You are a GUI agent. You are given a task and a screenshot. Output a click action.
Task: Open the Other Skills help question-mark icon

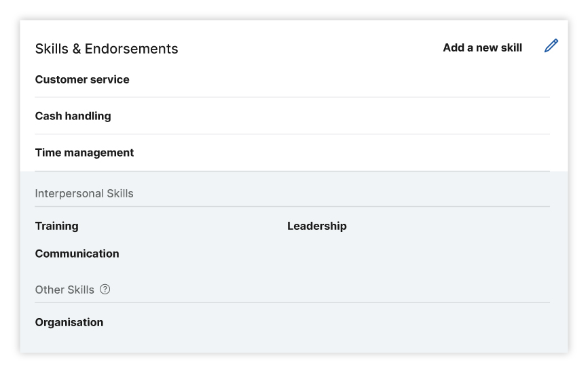105,290
